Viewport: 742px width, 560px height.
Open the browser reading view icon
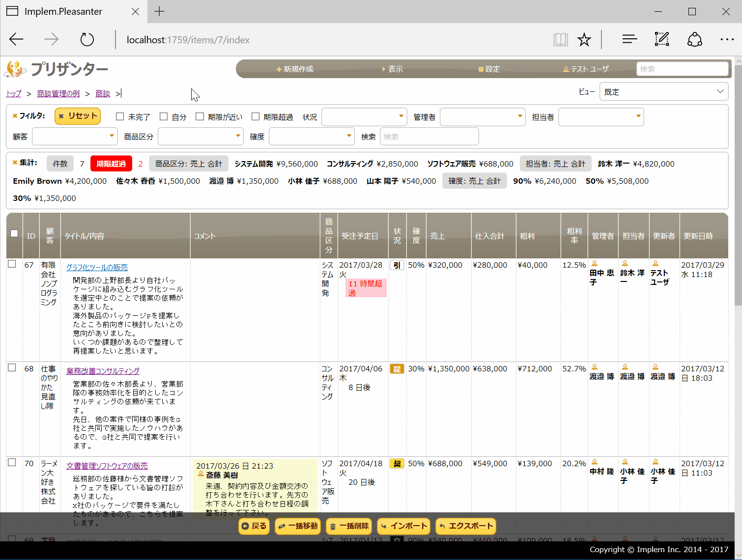[x=561, y=39]
